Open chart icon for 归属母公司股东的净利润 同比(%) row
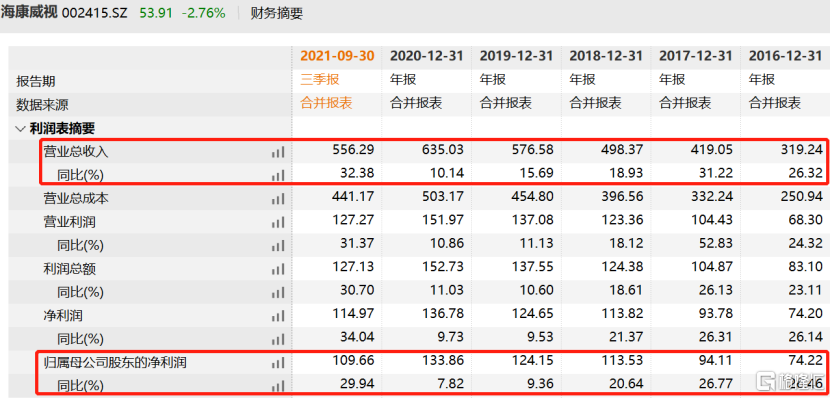831x398 pixels. (278, 386)
